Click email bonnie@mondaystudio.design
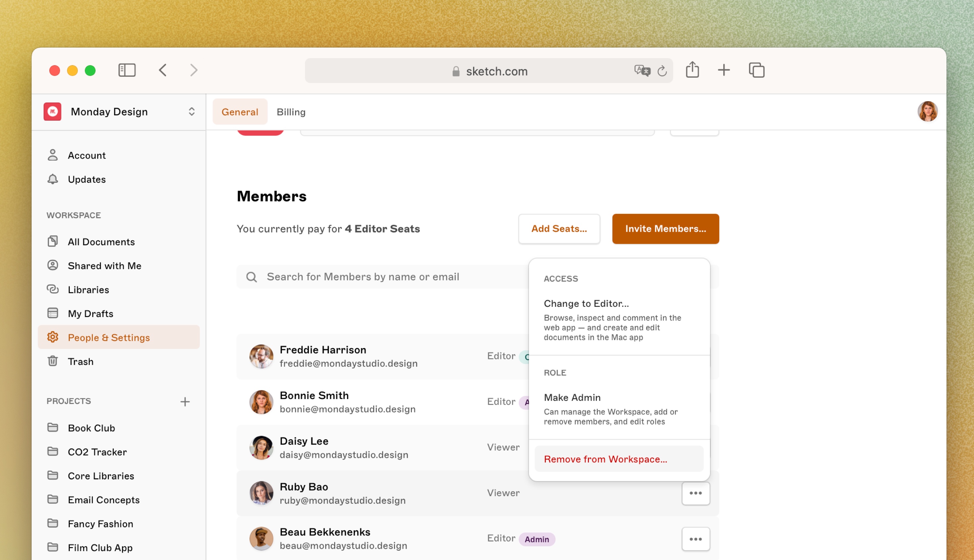 [347, 409]
